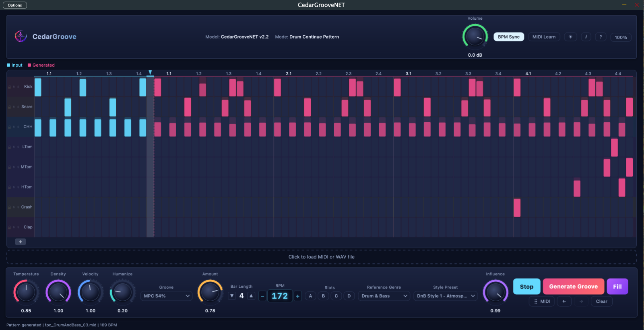Click the playhead marker on the timeline
The width and height of the screenshot is (644, 330).
pos(150,73)
